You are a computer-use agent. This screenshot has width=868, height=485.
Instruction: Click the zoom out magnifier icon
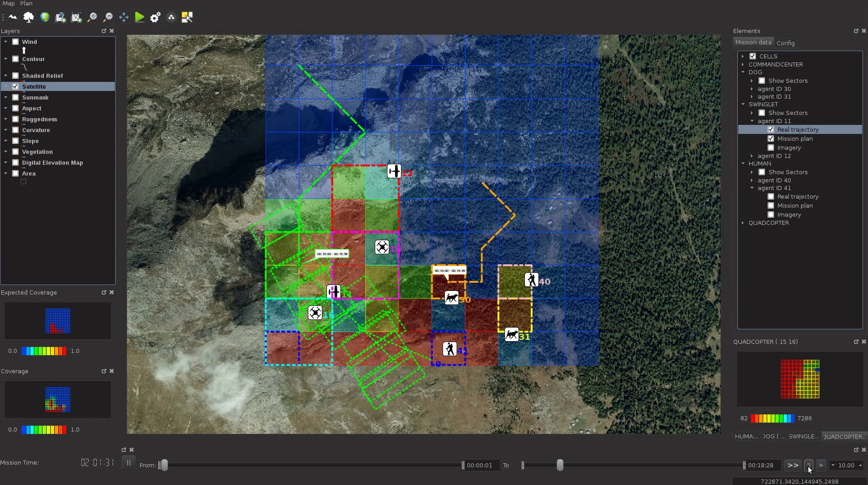click(108, 17)
